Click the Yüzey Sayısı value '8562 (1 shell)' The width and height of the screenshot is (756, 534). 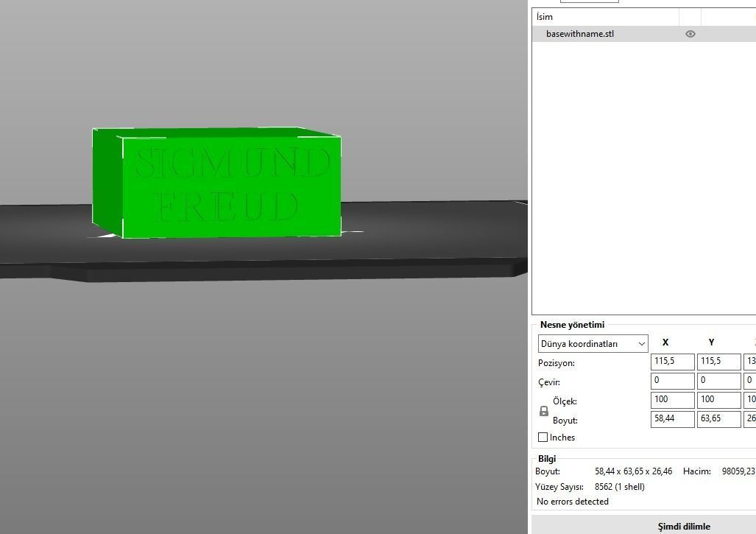tap(620, 487)
